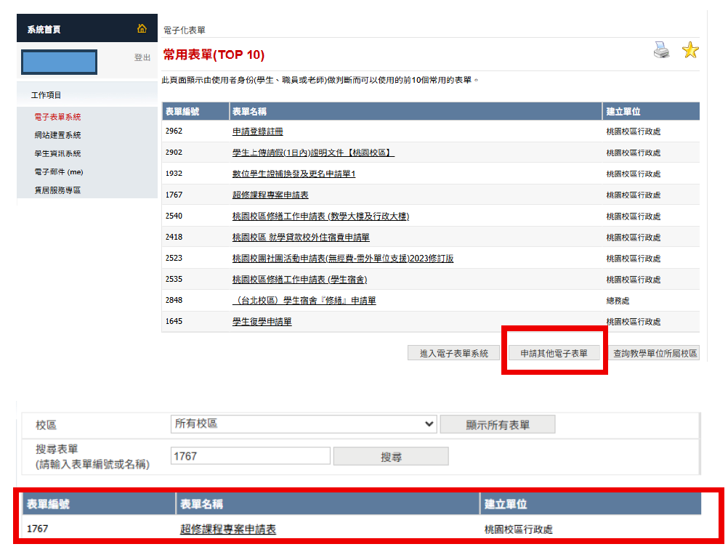Open 數位學生證補換發及更名申請單1 link

tap(294, 174)
